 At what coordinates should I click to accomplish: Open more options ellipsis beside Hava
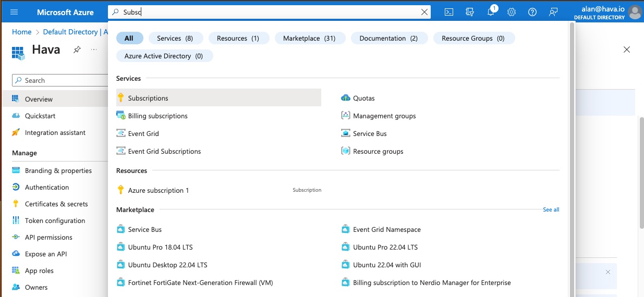pyautogui.click(x=94, y=49)
